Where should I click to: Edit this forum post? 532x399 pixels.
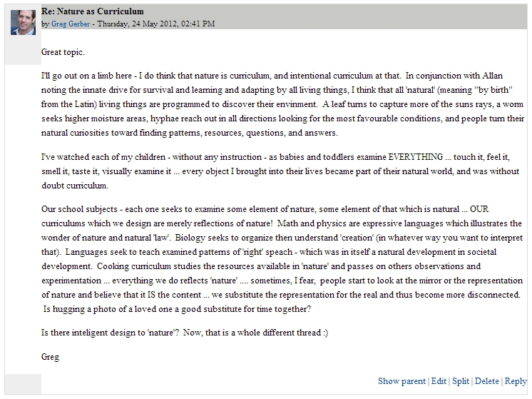pos(439,381)
